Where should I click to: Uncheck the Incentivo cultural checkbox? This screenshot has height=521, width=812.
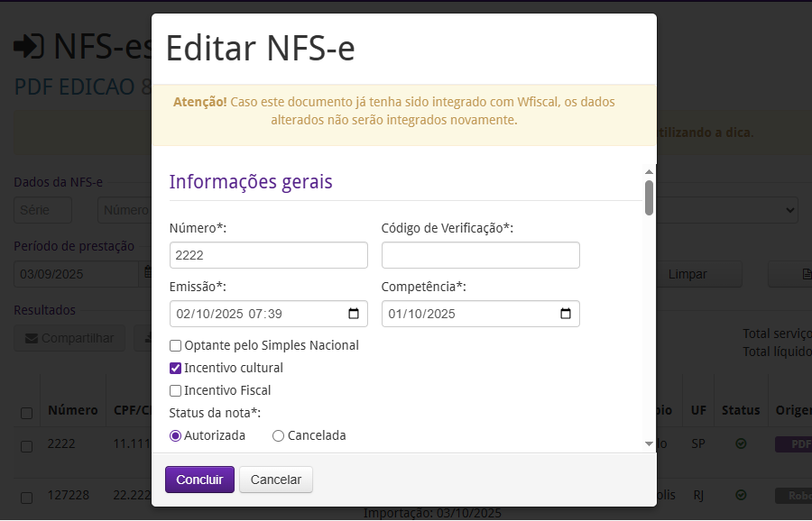pos(175,368)
